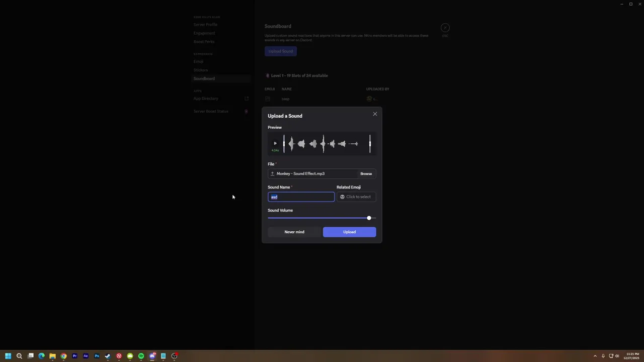This screenshot has width=644, height=362.
Task: Open File Explorer from the taskbar
Action: [x=52, y=356]
